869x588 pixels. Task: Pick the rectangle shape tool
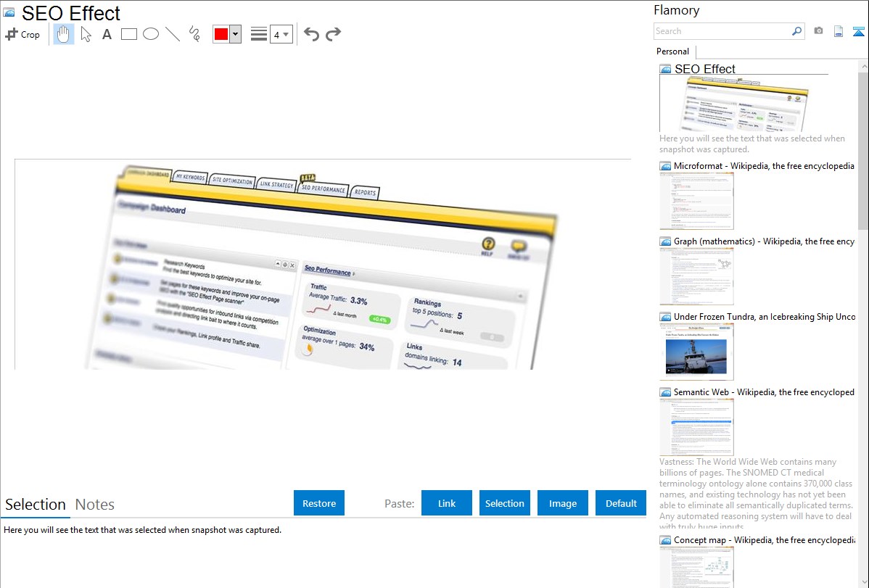[x=128, y=34]
